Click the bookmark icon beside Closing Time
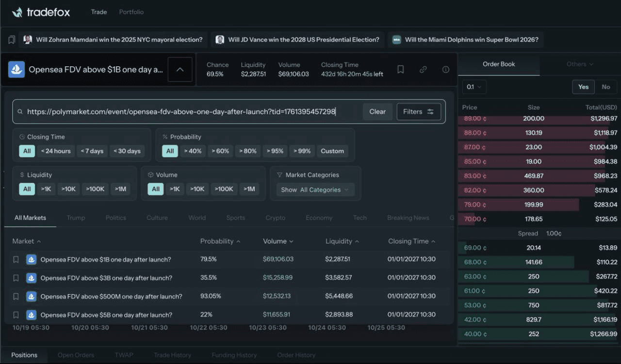The height and width of the screenshot is (364, 621). pyautogui.click(x=401, y=69)
